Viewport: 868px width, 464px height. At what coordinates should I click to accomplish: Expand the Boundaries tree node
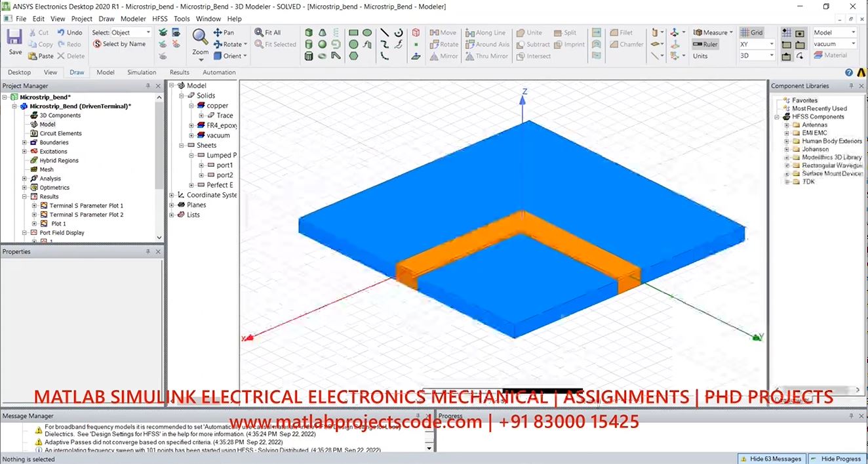pos(24,142)
